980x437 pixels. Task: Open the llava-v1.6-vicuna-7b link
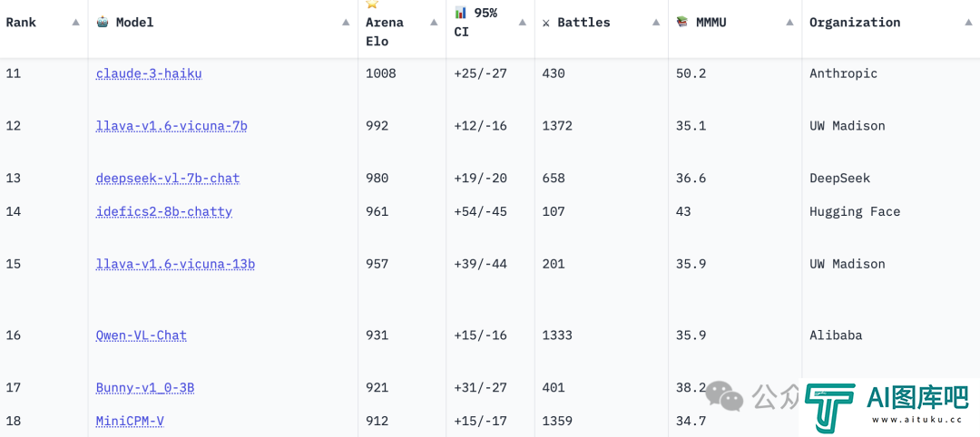[171, 126]
